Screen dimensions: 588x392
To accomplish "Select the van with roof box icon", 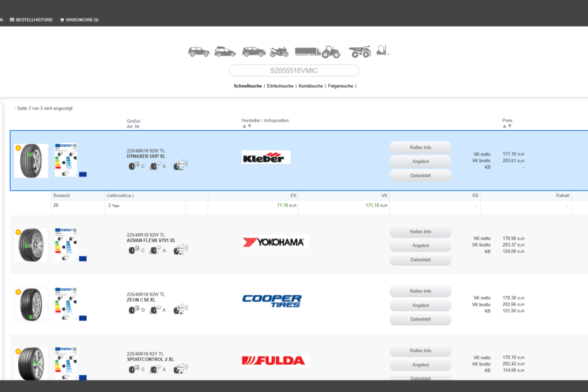I will (225, 52).
